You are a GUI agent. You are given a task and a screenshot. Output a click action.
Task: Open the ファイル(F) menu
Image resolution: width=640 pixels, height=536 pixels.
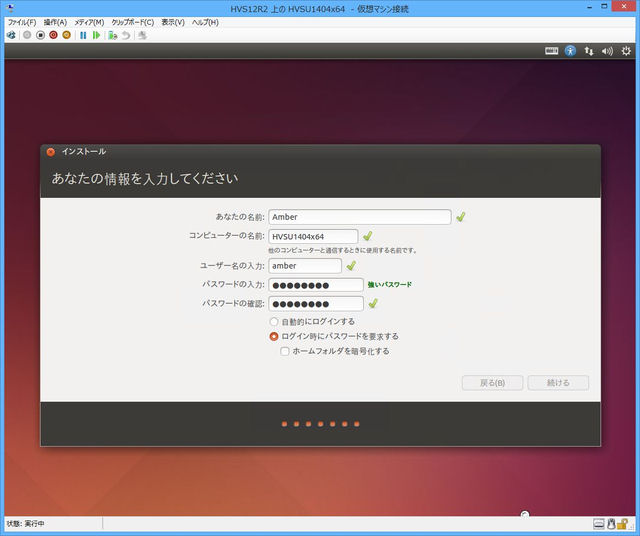click(22, 22)
